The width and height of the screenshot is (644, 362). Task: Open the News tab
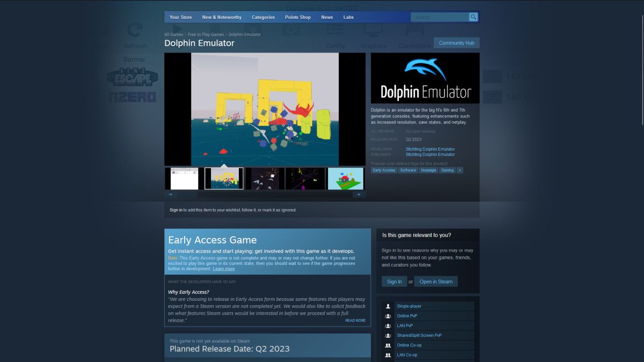click(327, 17)
